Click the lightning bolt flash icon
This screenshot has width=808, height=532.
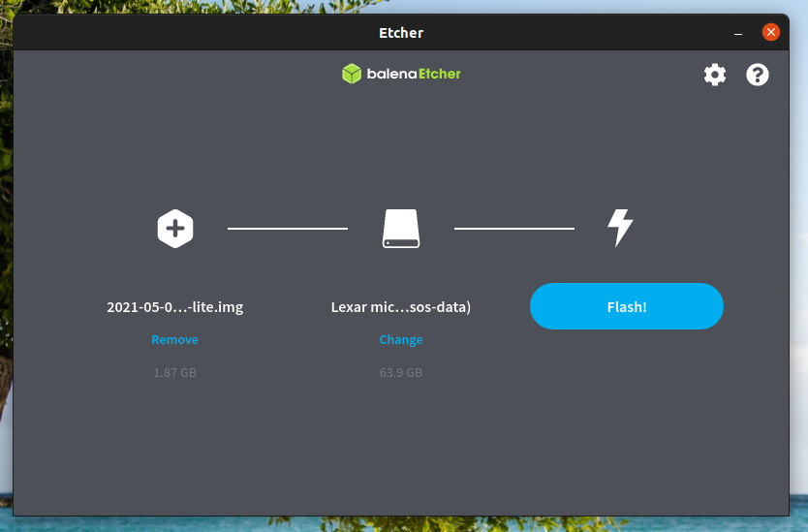tap(620, 228)
